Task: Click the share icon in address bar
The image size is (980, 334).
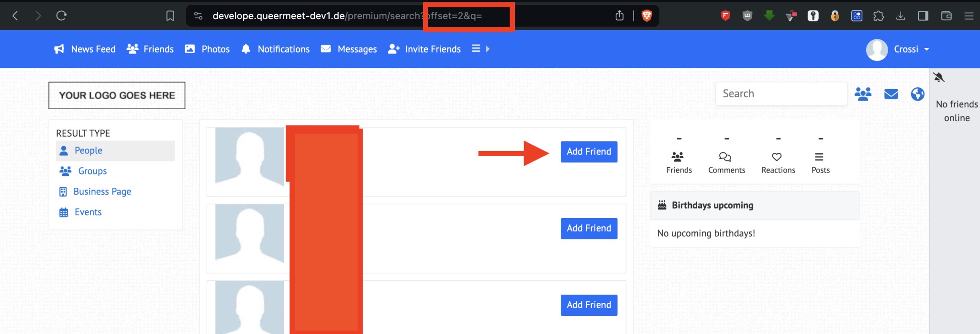Action: click(x=619, y=16)
